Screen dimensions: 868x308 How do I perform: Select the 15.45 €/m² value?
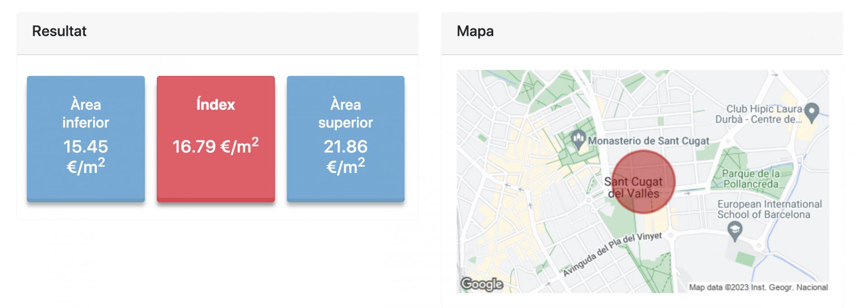(86, 157)
